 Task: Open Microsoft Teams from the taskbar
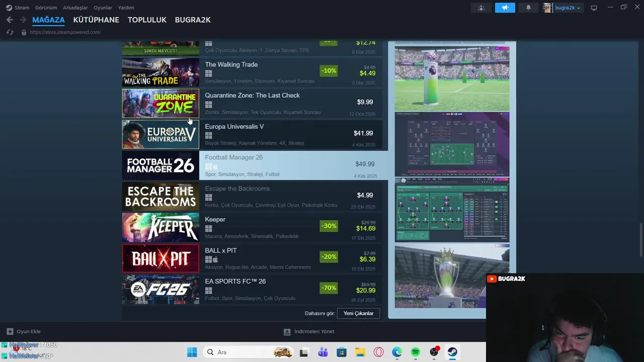323,352
